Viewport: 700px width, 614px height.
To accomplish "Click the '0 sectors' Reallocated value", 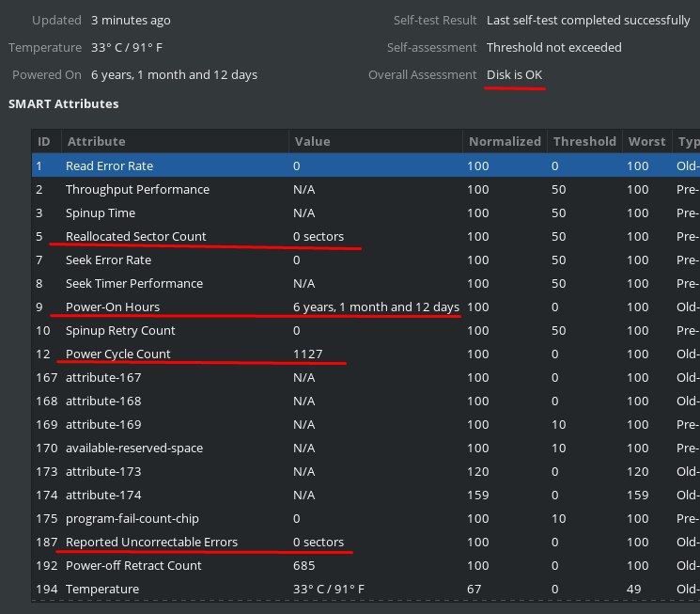I will [319, 236].
